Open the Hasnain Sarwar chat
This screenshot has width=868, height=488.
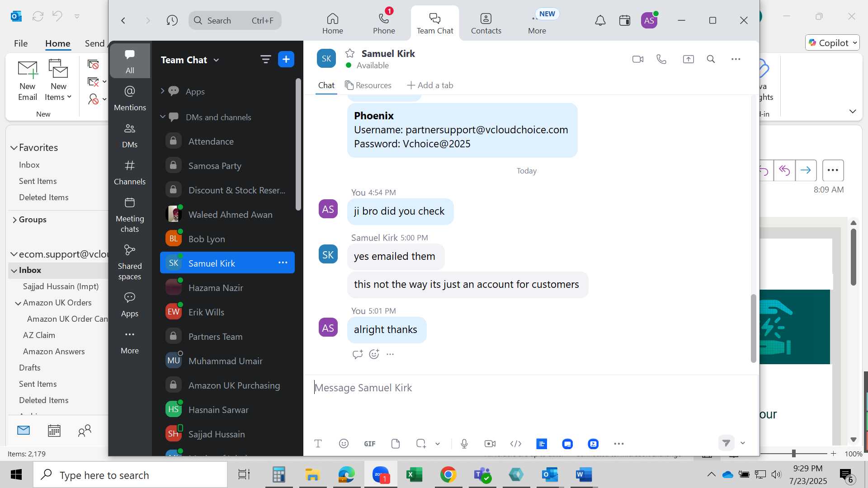click(227, 409)
